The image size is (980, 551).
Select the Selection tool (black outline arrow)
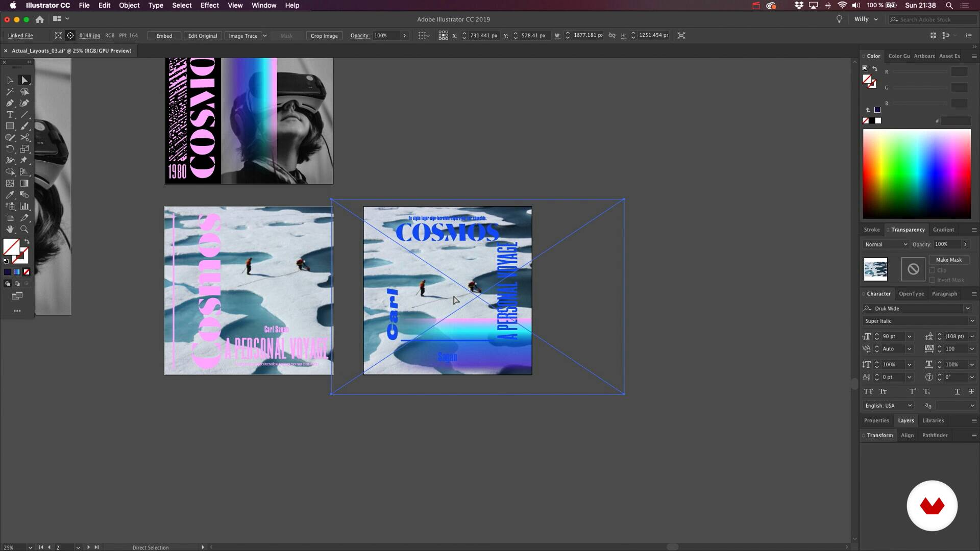pyautogui.click(x=10, y=80)
